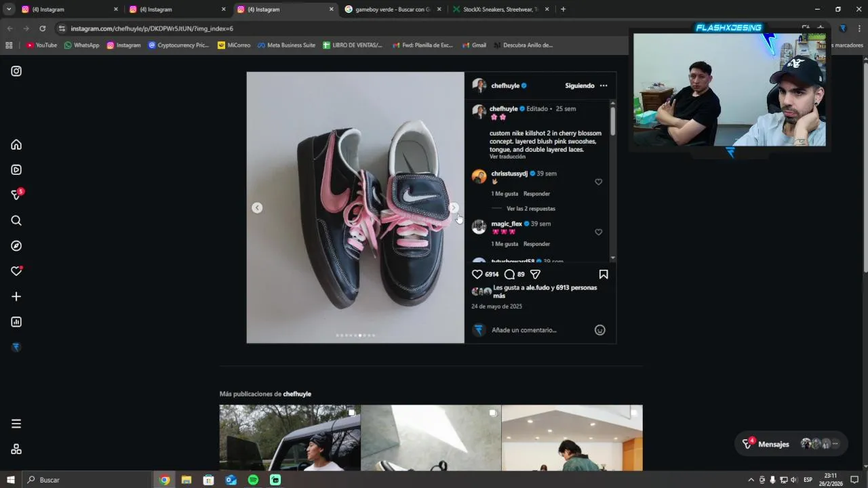Like magic_flex's comment
This screenshot has width=868, height=488.
598,232
